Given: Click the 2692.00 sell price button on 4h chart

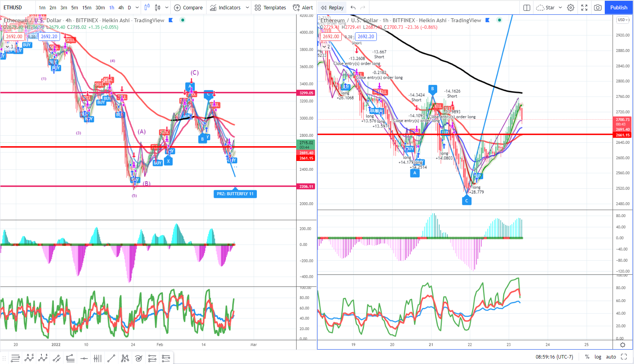Looking at the screenshot, I should pos(14,36).
